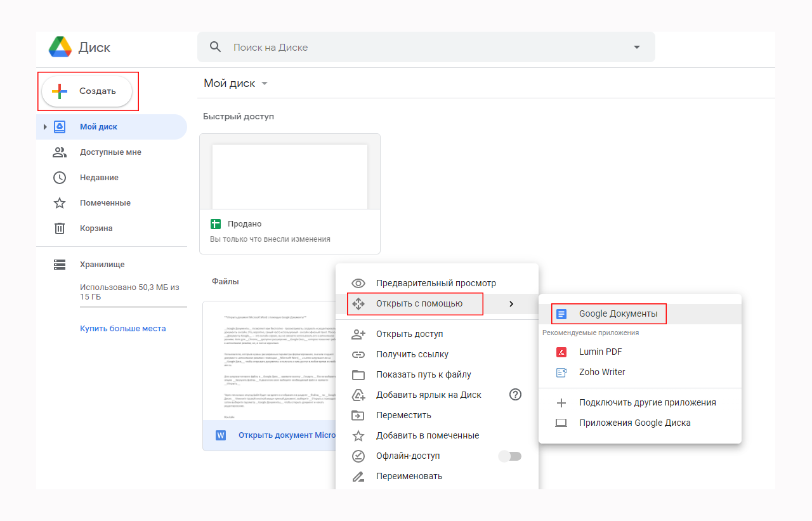Select Подключить другие приложения
Image resolution: width=812 pixels, height=521 pixels.
640,402
